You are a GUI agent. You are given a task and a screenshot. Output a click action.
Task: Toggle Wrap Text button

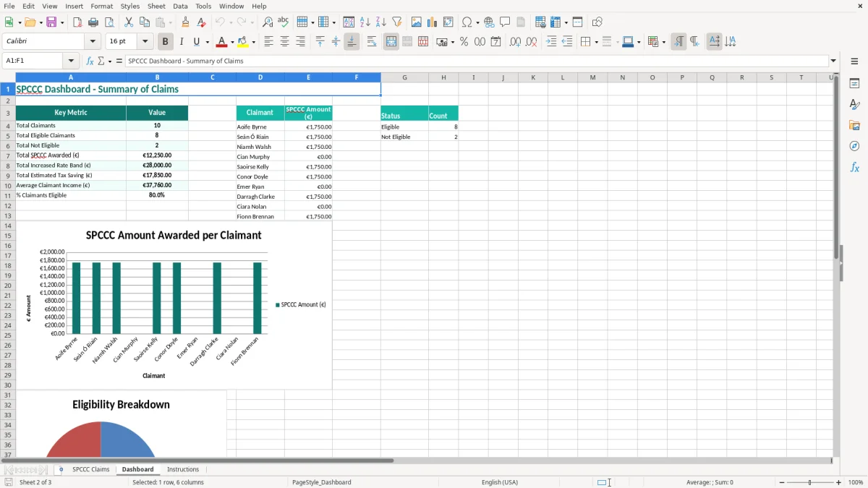tap(372, 42)
